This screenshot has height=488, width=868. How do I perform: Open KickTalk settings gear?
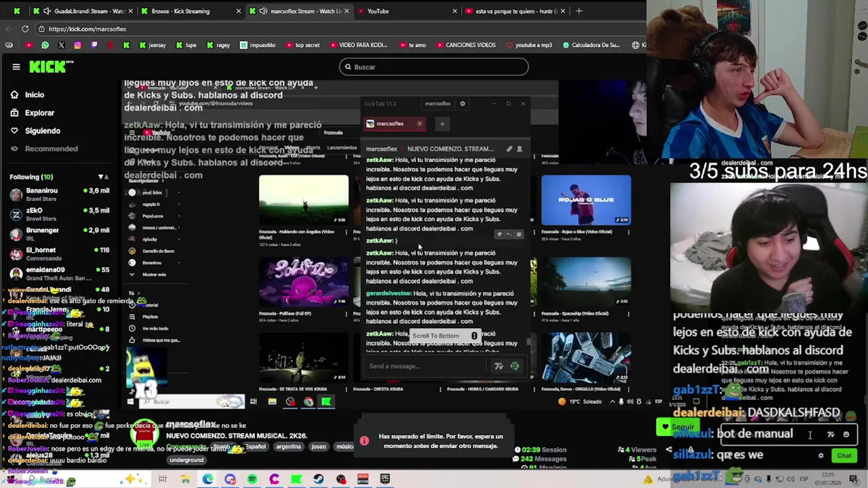(x=462, y=104)
